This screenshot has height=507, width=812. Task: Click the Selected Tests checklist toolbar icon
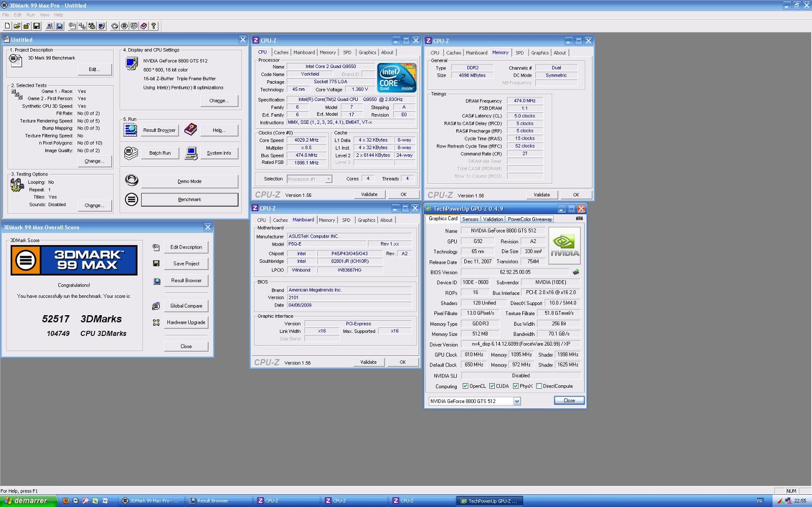82,26
